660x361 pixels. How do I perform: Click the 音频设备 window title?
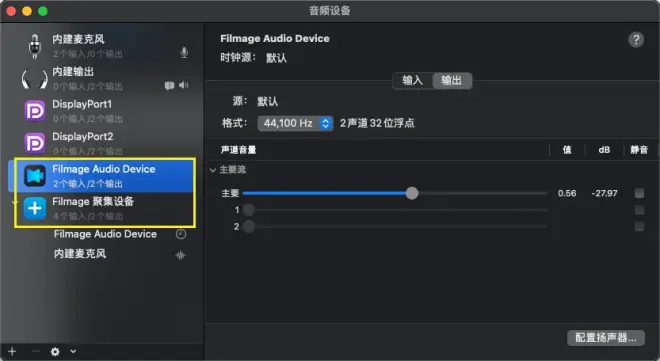pos(330,11)
